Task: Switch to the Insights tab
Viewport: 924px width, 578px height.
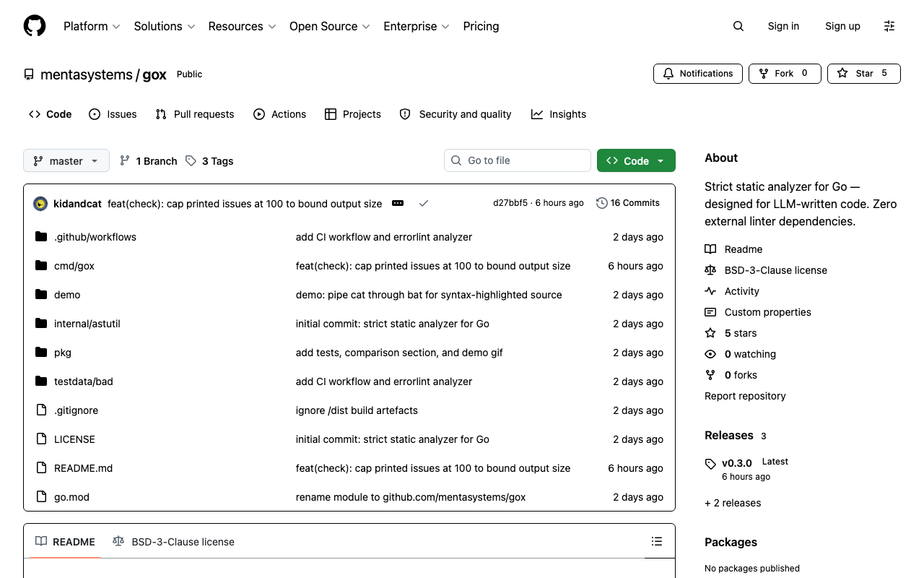Action: [559, 114]
